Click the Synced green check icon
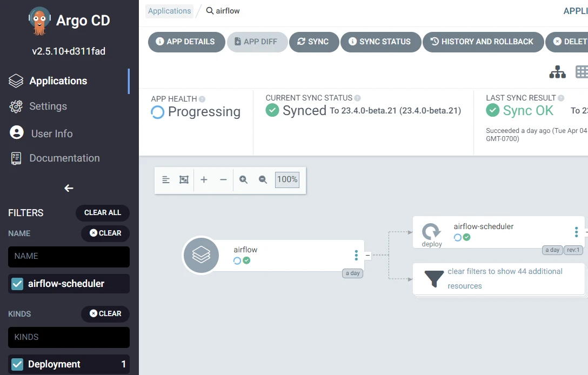 (272, 111)
